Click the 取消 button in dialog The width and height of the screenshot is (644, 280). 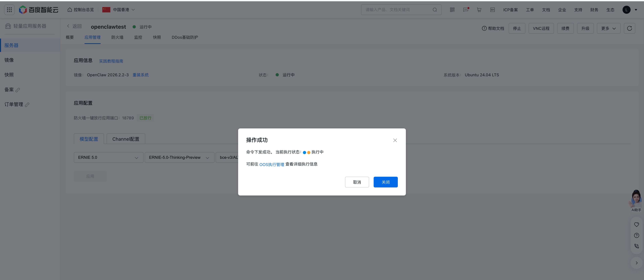(x=357, y=182)
